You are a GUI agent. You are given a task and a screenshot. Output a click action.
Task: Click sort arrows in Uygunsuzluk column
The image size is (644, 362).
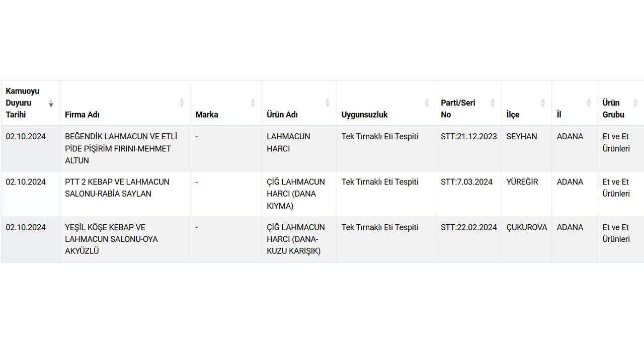point(427,103)
